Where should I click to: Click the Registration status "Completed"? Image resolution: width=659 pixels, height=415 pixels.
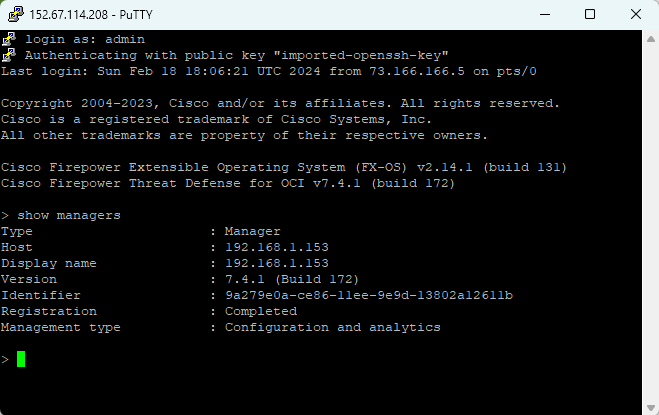(261, 311)
